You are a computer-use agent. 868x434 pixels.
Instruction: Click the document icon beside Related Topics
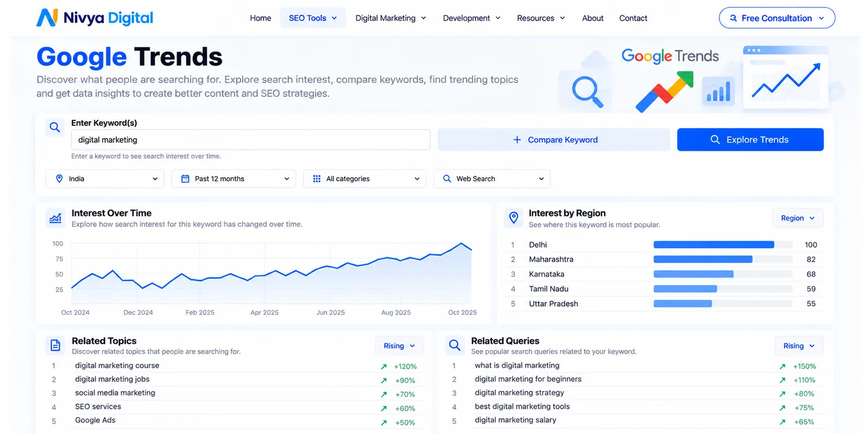coord(55,345)
